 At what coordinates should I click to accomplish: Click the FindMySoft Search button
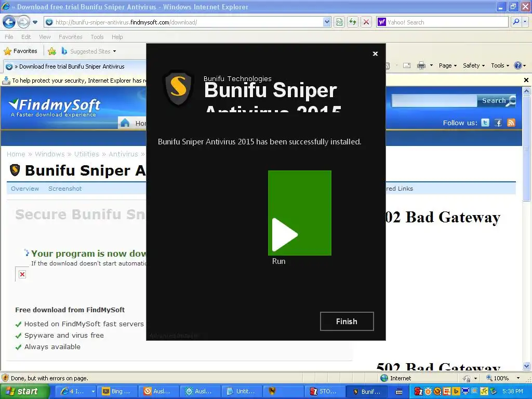[x=497, y=101]
